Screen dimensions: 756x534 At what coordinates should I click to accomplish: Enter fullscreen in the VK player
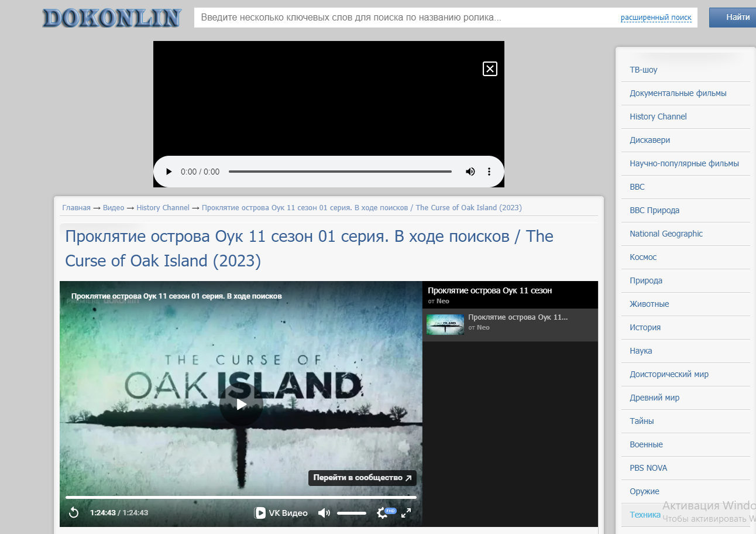tap(406, 513)
